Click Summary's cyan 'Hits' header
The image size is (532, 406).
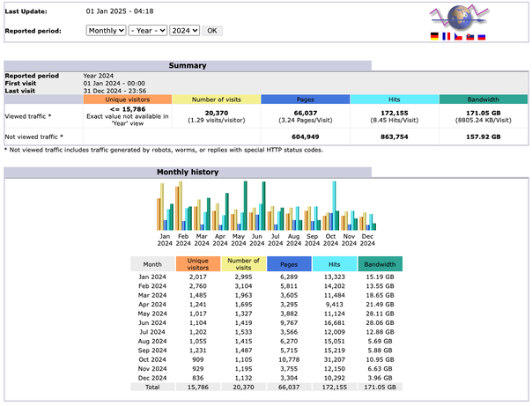[394, 100]
